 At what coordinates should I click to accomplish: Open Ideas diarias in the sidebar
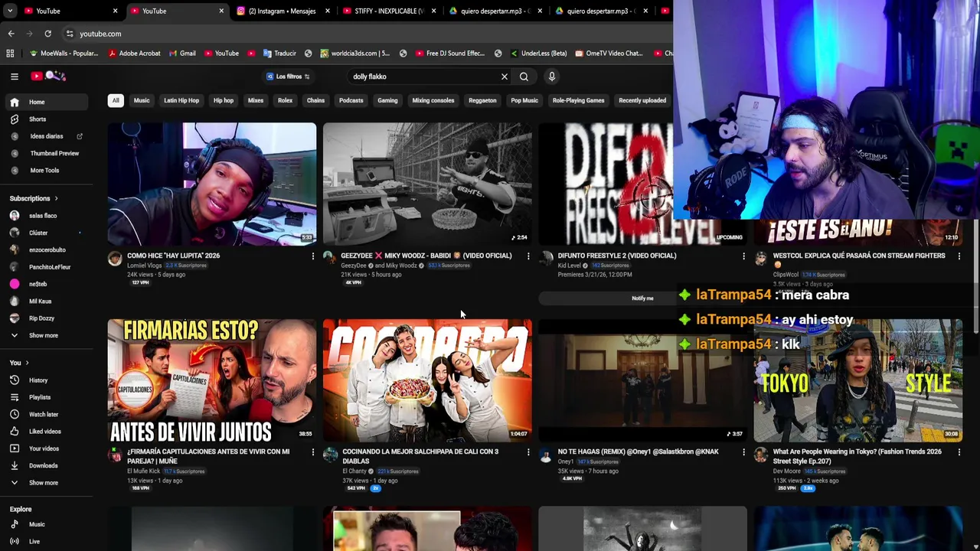pos(46,136)
